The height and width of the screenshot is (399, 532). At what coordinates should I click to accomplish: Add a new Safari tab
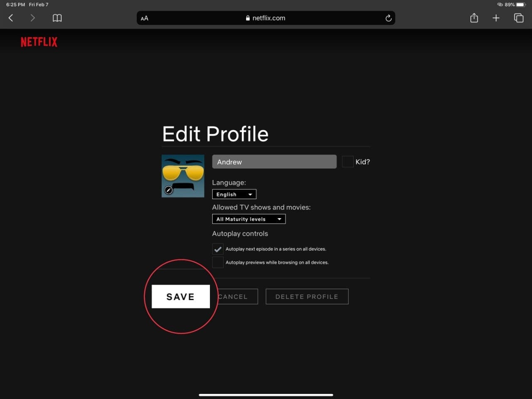(x=496, y=18)
